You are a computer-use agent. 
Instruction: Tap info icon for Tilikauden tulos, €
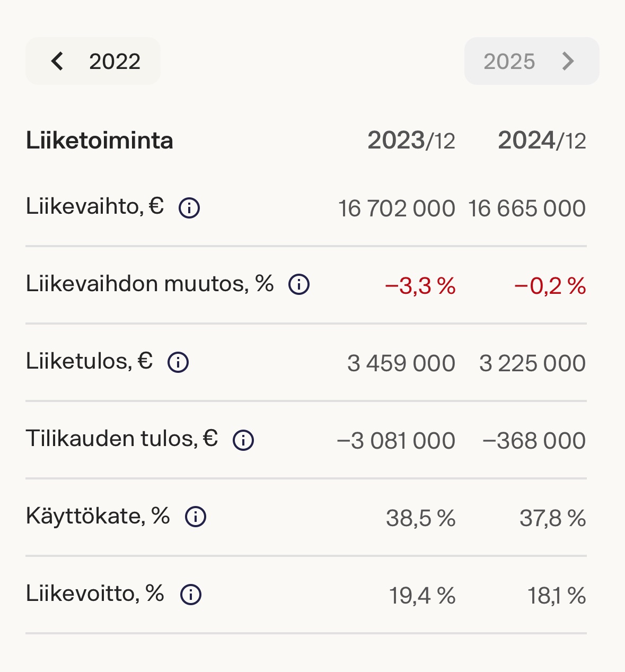pyautogui.click(x=243, y=440)
